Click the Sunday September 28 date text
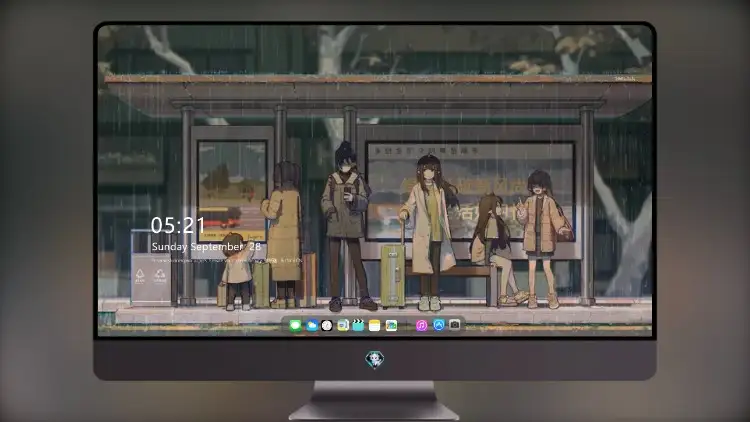The width and height of the screenshot is (750, 422). click(x=206, y=247)
